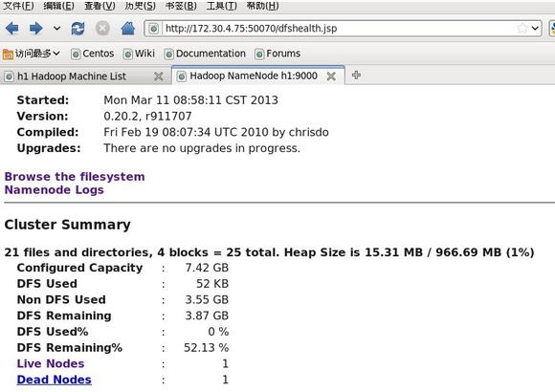Click the bookmark star in address bar
The image size is (555, 392).
522,29
